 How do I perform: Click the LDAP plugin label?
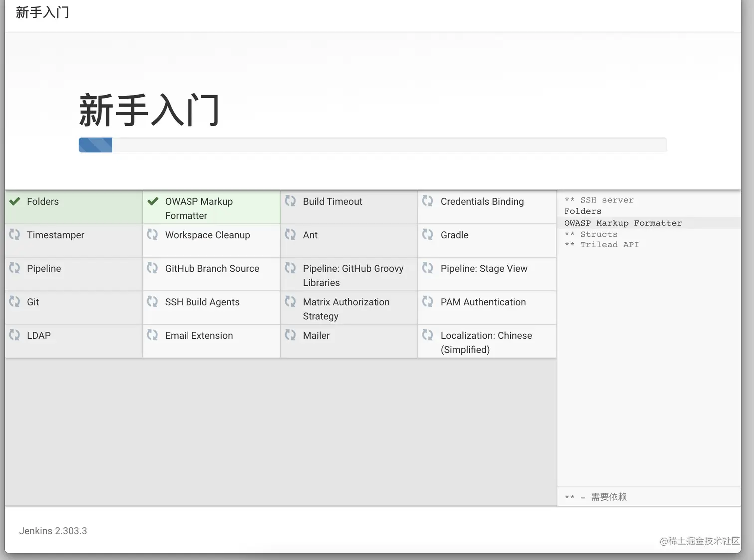[39, 335]
